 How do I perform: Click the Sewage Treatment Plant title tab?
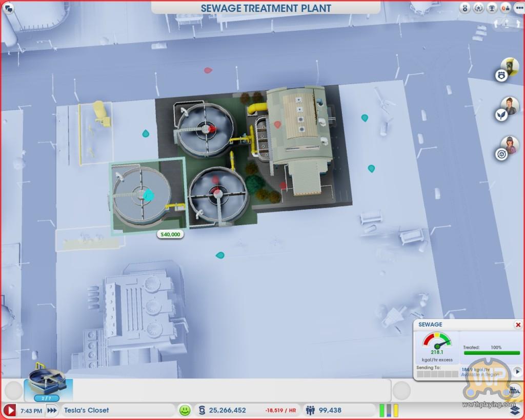[266, 8]
